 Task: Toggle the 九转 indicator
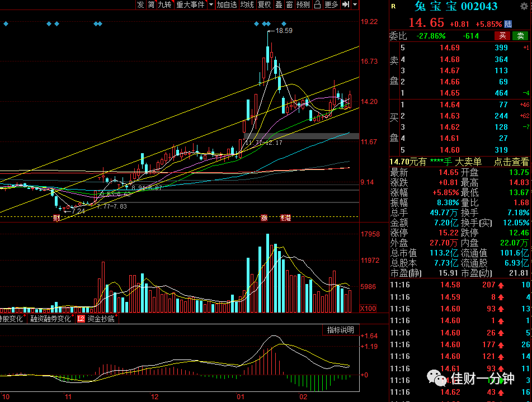(x=165, y=4)
